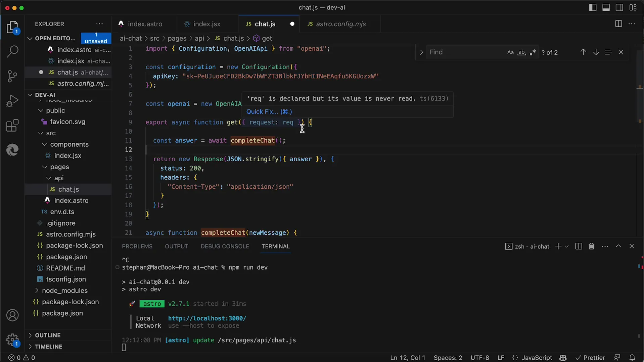
Task: Expand the Timeline section
Action: tap(30, 347)
